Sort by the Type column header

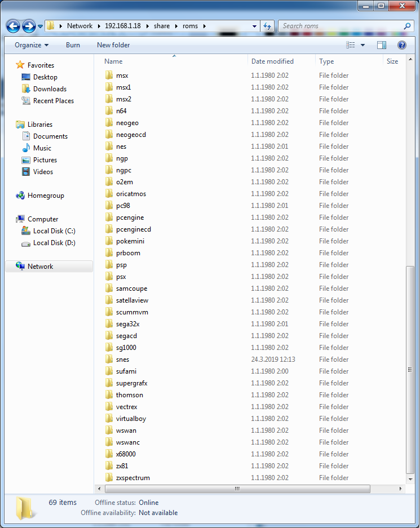(350, 61)
